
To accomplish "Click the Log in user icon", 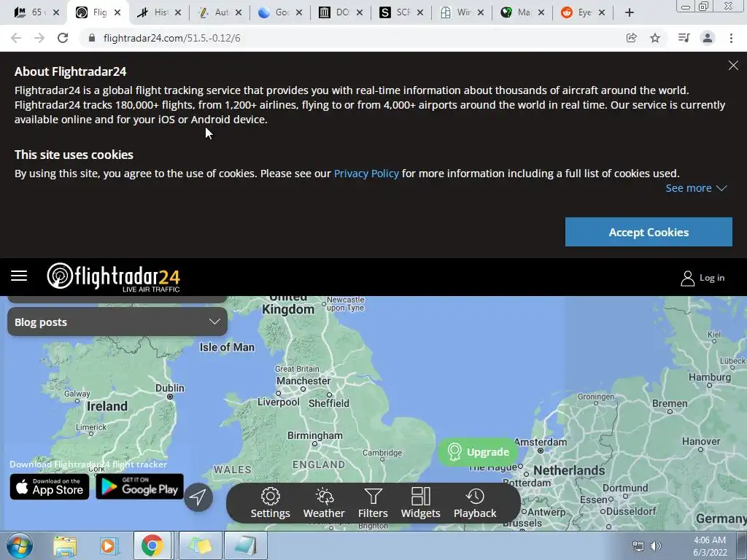I will pyautogui.click(x=687, y=278).
